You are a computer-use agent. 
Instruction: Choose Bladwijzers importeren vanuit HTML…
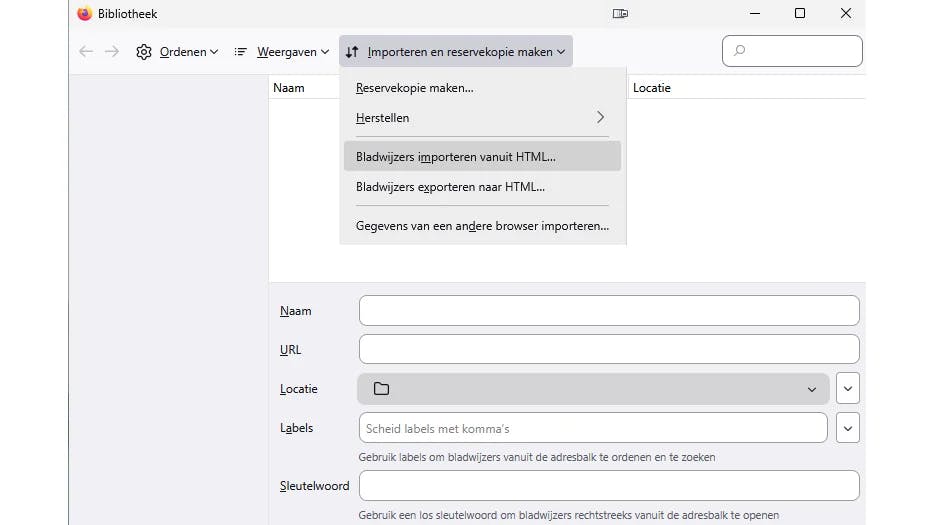click(456, 157)
